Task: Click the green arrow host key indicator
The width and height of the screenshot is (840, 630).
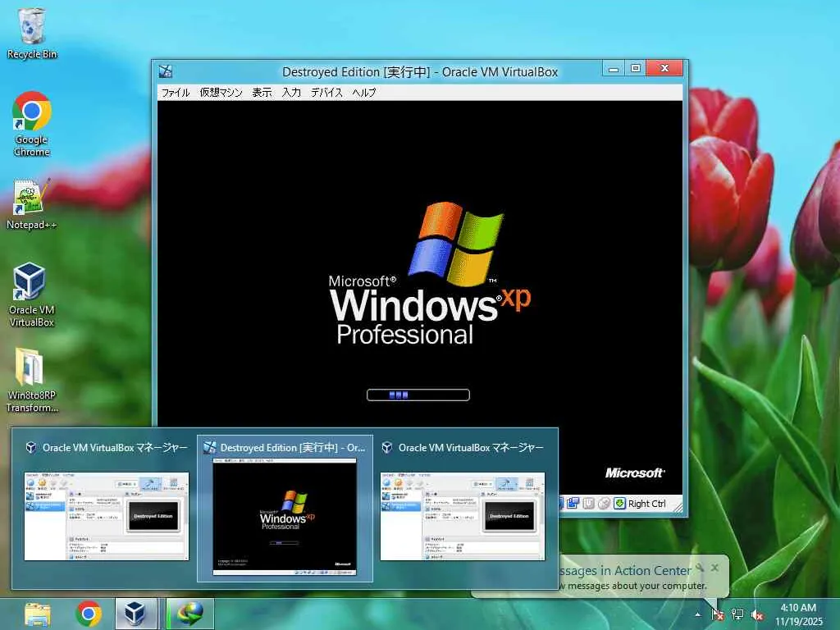Action: point(620,504)
